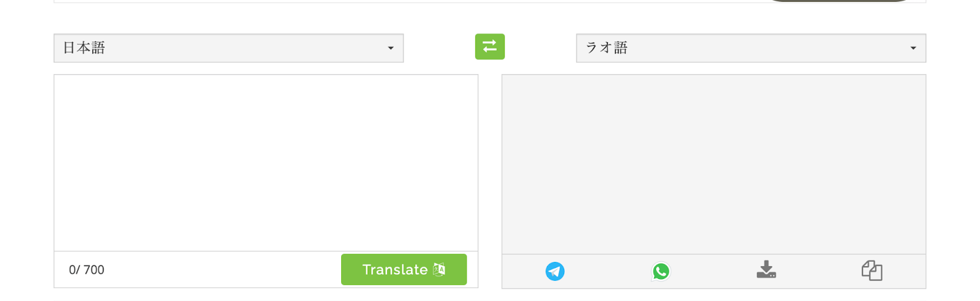The image size is (980, 301).
Task: Click the arrow on target language selector
Action: [x=913, y=48]
